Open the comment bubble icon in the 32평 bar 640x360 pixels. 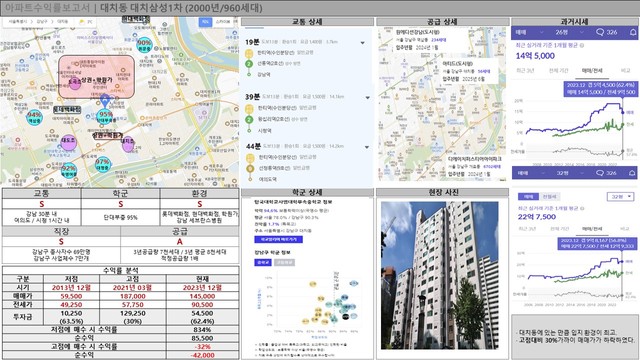tap(600, 173)
